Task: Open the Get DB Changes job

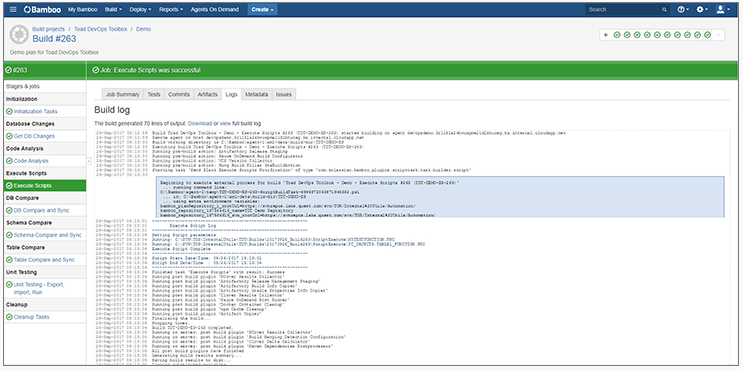Action: click(x=34, y=136)
